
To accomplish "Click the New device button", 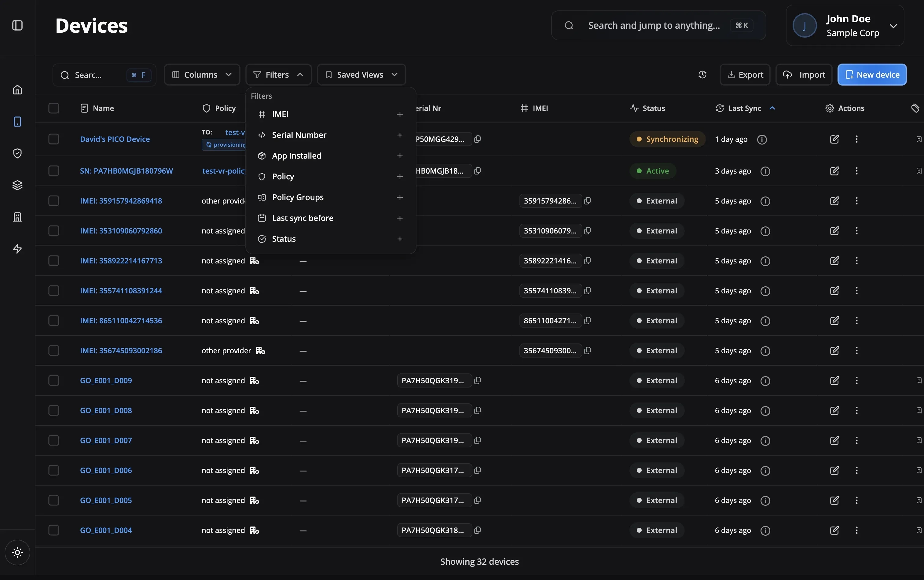I will tap(872, 75).
